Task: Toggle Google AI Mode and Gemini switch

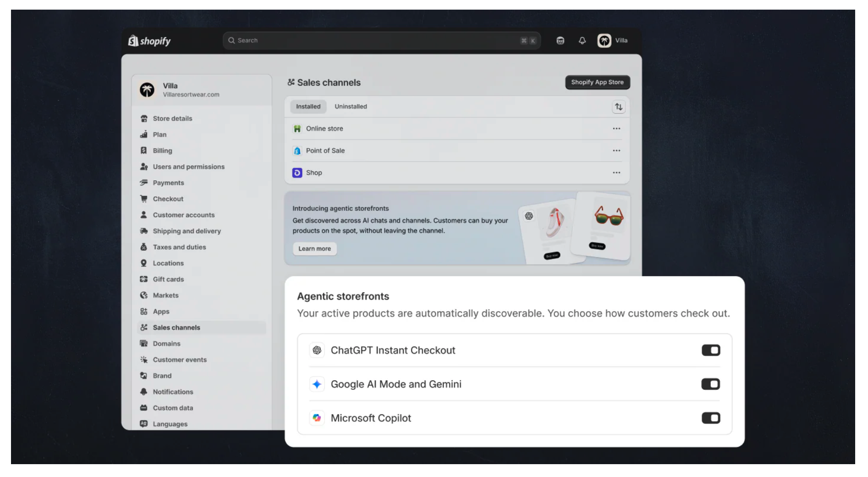Action: (x=711, y=384)
